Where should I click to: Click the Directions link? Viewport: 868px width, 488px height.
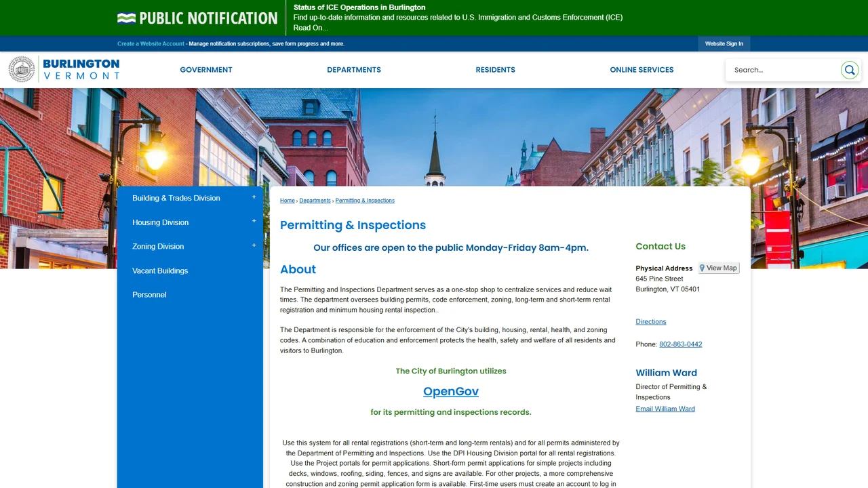651,322
